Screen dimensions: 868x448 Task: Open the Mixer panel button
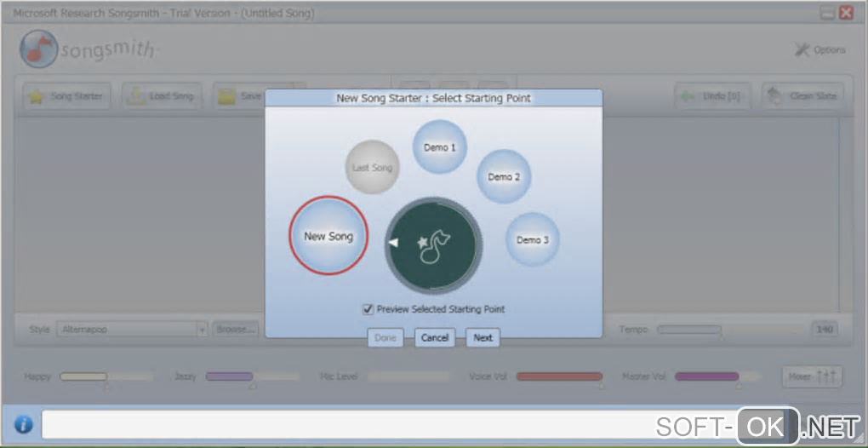(x=812, y=376)
